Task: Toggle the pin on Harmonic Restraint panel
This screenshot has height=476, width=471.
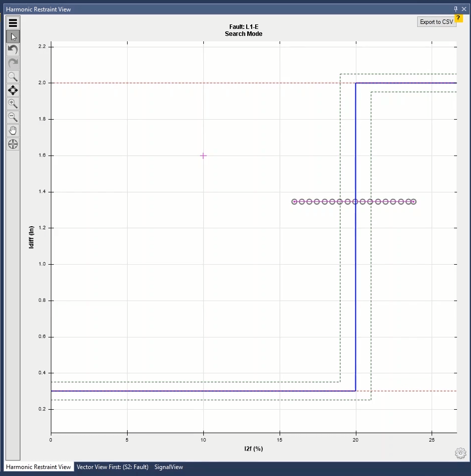Action: (x=456, y=9)
